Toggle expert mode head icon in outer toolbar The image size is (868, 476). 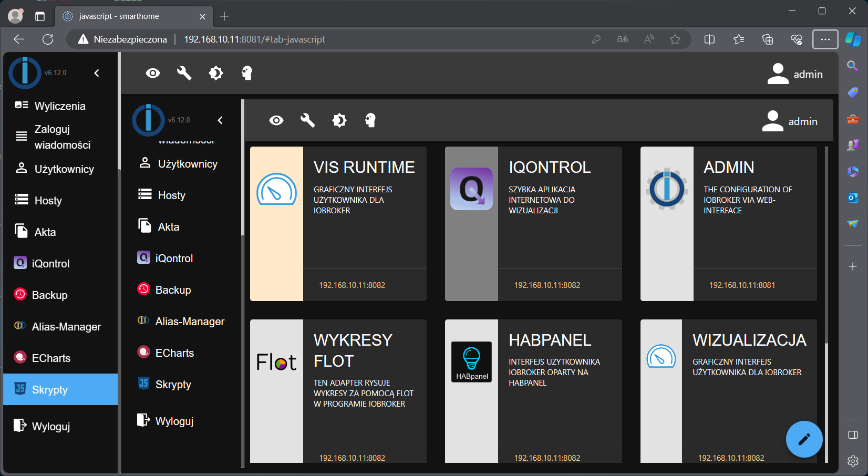[x=247, y=73]
